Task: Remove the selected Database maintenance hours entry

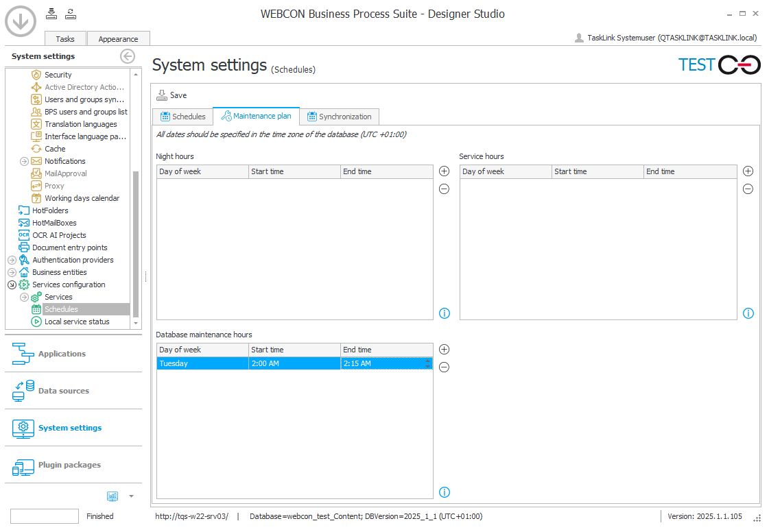Action: (444, 367)
